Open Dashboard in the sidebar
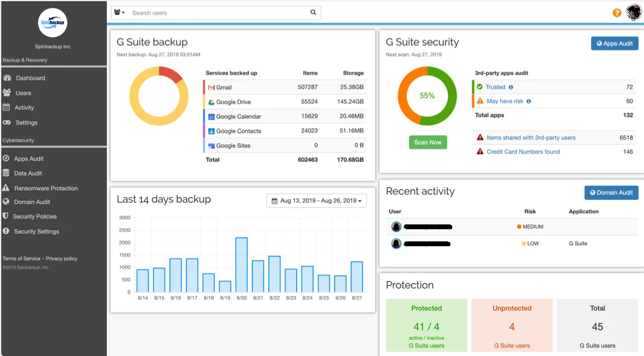 pyautogui.click(x=30, y=78)
